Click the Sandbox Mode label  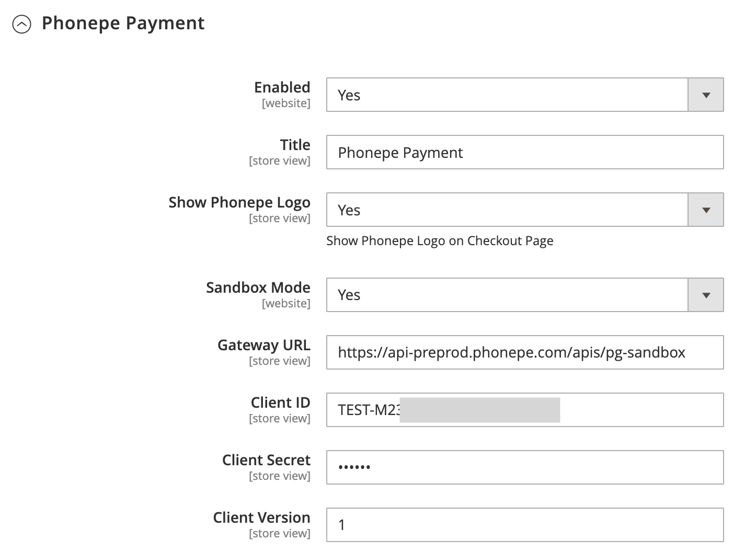[x=258, y=287]
